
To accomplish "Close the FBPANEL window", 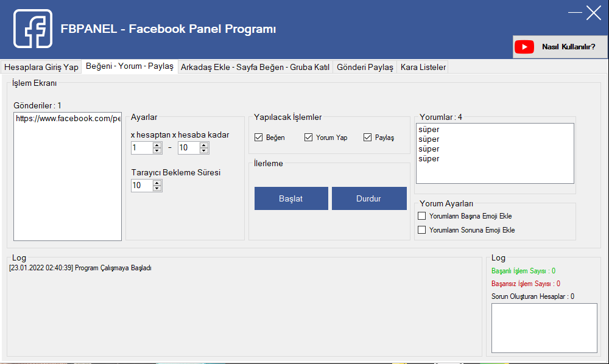I will pyautogui.click(x=594, y=13).
